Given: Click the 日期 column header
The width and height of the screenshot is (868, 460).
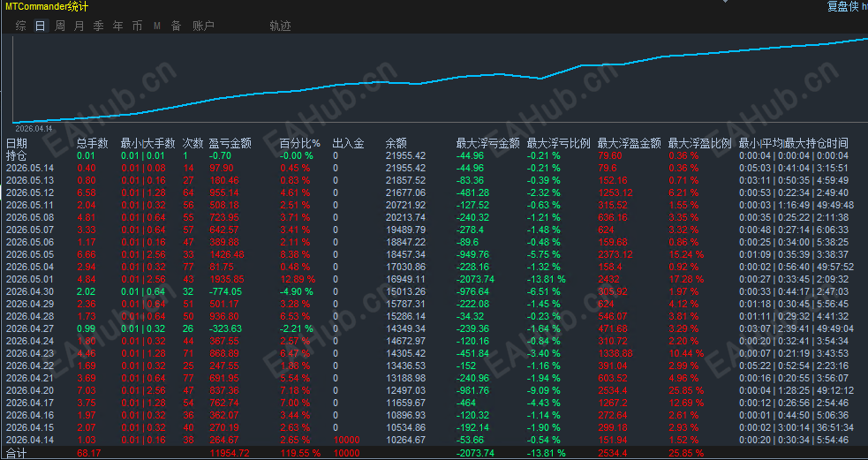Looking at the screenshot, I should [16, 143].
